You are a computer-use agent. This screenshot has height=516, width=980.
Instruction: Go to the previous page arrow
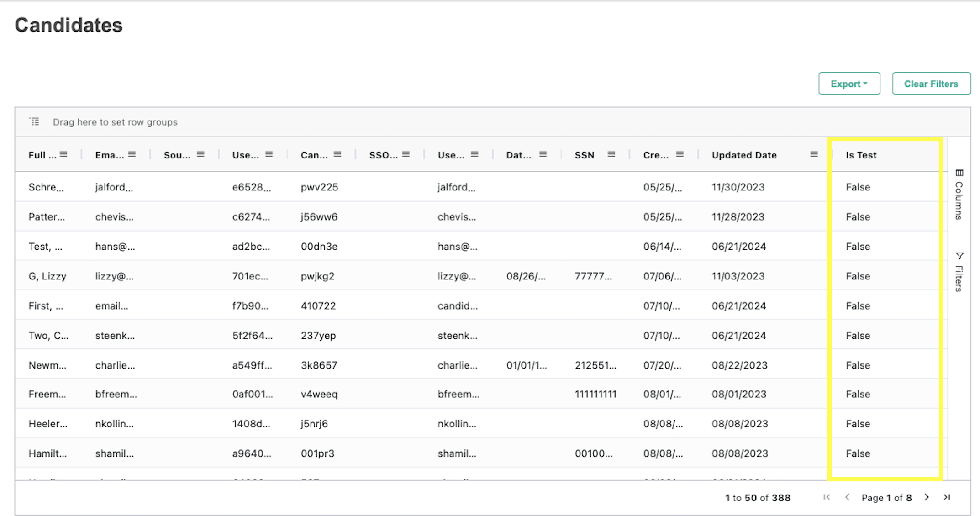tap(848, 497)
